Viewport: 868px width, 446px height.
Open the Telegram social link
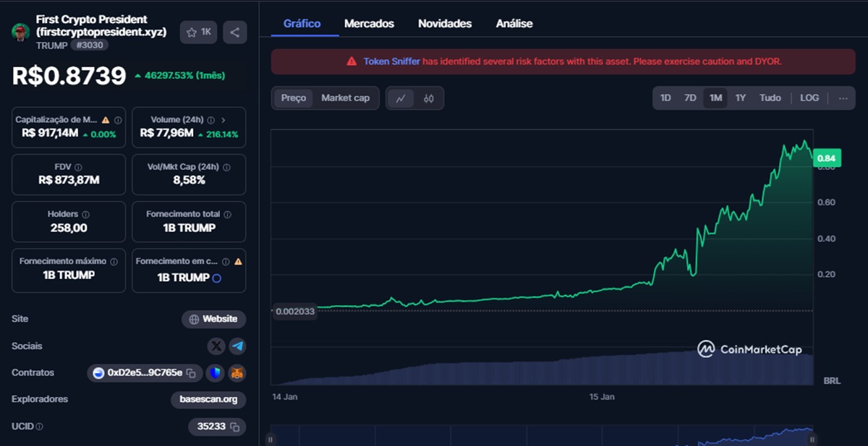[x=237, y=346]
